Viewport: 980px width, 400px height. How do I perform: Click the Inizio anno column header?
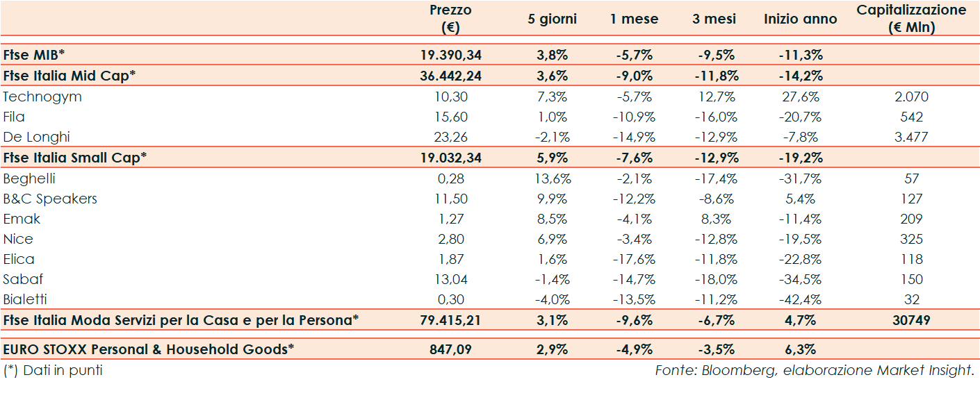(x=800, y=19)
